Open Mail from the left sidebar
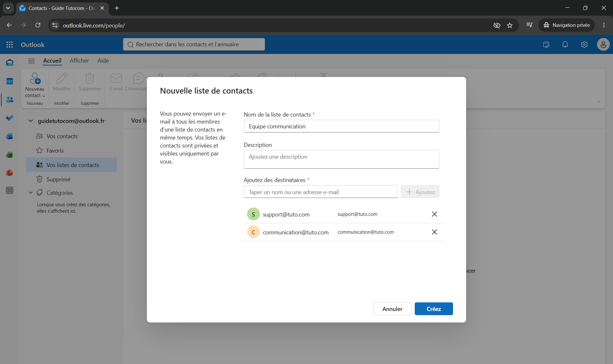 [10, 63]
